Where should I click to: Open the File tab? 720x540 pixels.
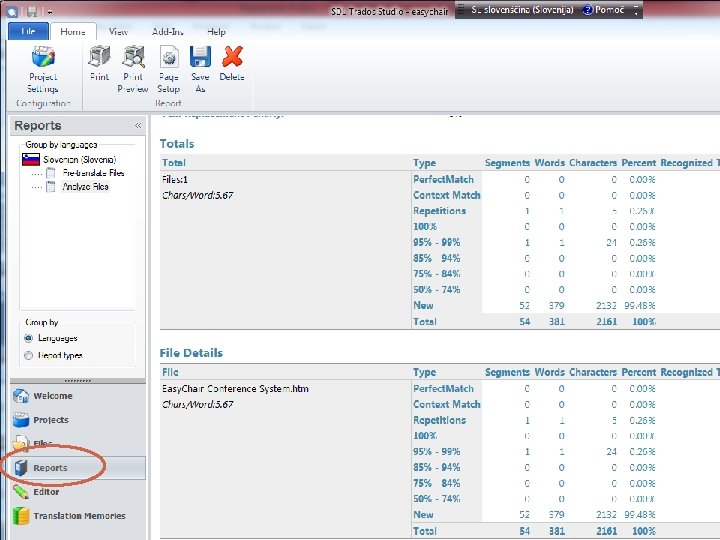pos(28,31)
